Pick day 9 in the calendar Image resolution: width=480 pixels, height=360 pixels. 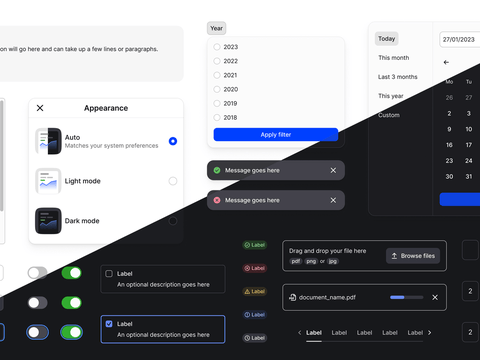(449, 129)
